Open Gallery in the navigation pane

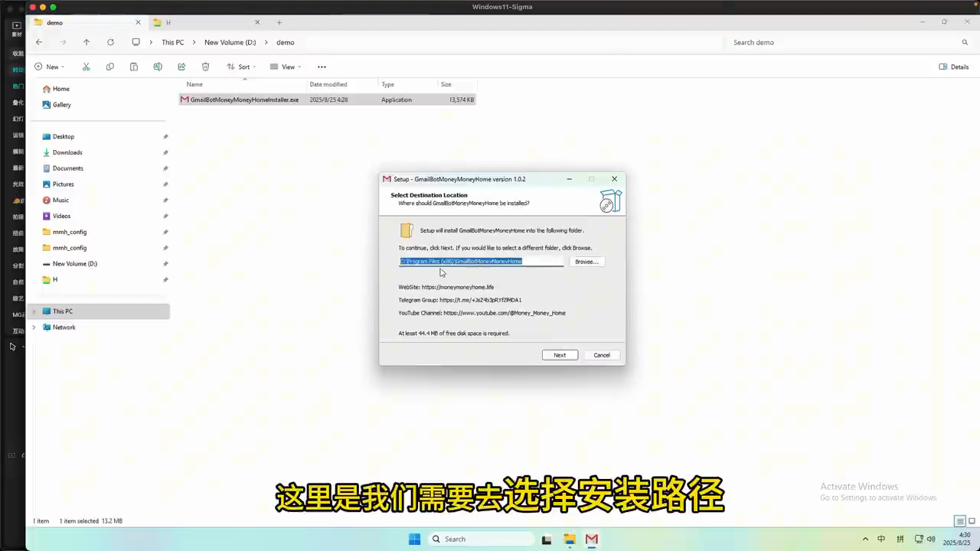(62, 105)
